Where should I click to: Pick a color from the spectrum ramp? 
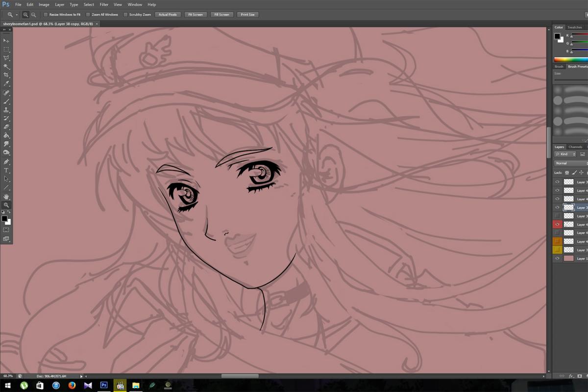pyautogui.click(x=571, y=59)
